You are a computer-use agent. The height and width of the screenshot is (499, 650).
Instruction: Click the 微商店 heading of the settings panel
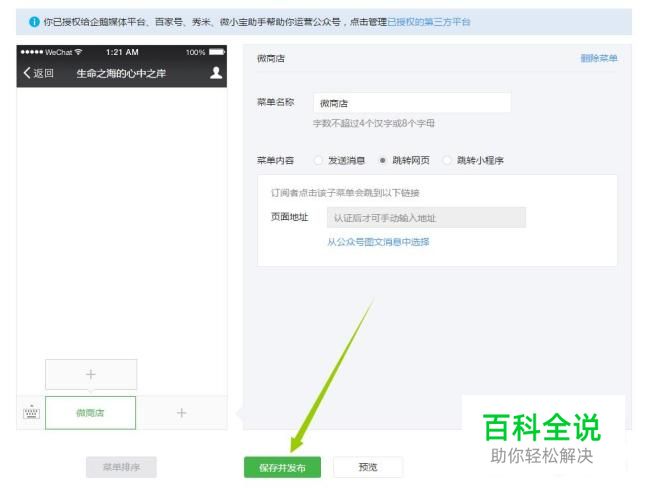271,58
